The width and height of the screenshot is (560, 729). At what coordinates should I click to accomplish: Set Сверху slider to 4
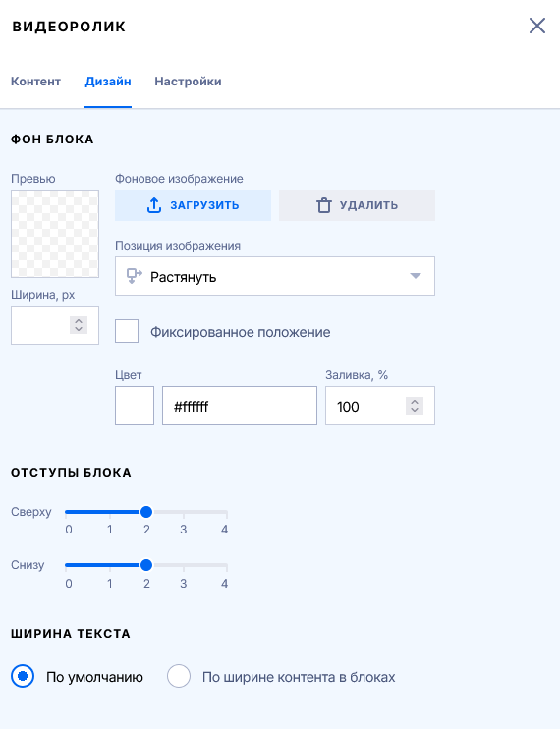227,512
